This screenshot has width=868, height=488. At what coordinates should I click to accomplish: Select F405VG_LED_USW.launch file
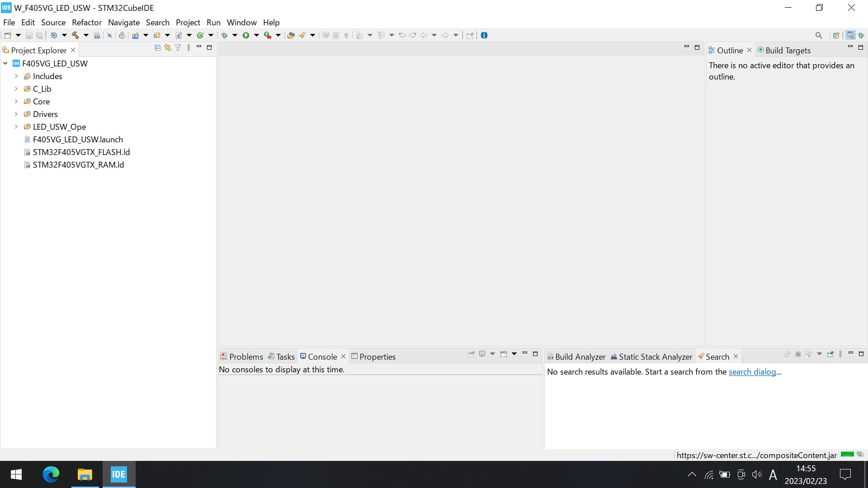click(78, 140)
